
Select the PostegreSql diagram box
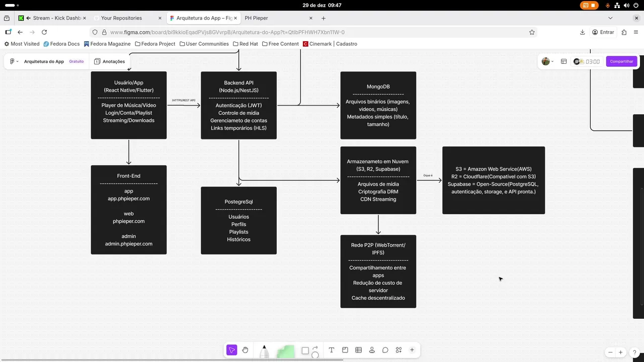click(x=238, y=220)
